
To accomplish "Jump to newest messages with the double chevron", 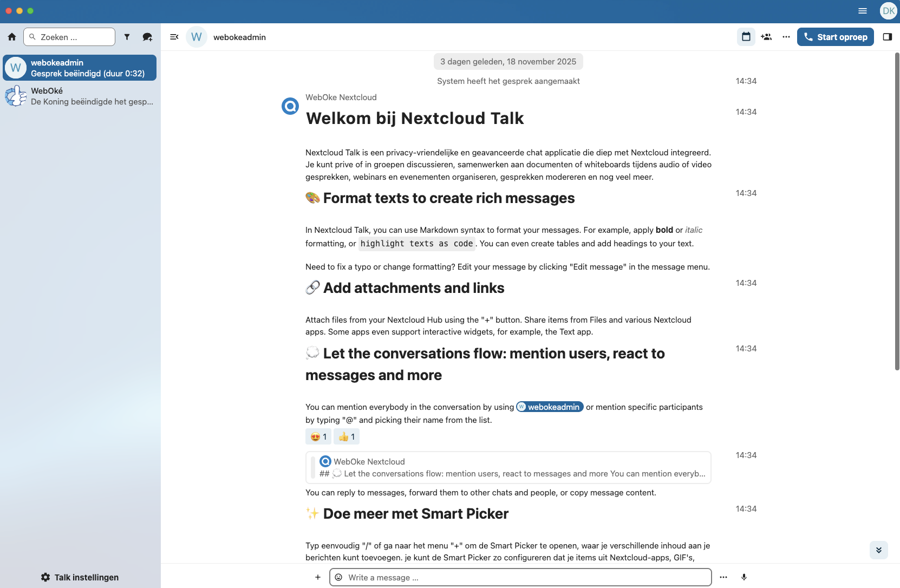I will coord(879,550).
